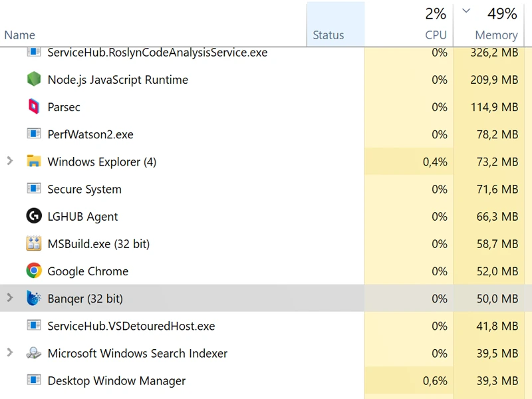The height and width of the screenshot is (399, 532).
Task: Select the Banqer (32 bit) process name
Action: click(85, 299)
